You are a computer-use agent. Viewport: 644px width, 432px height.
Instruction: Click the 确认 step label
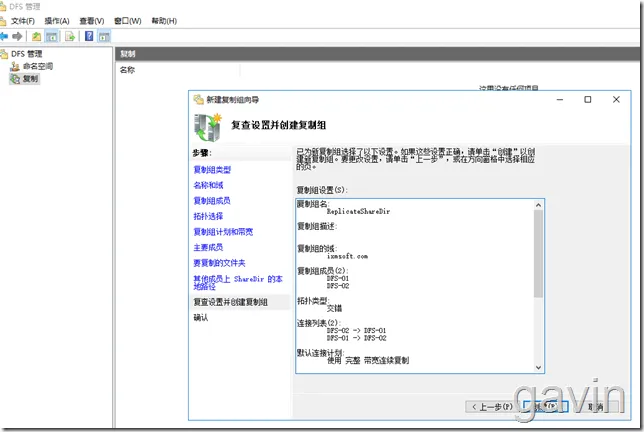pyautogui.click(x=201, y=318)
